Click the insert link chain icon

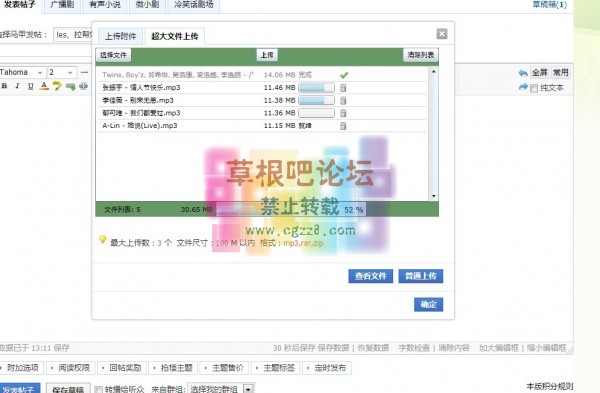point(70,86)
